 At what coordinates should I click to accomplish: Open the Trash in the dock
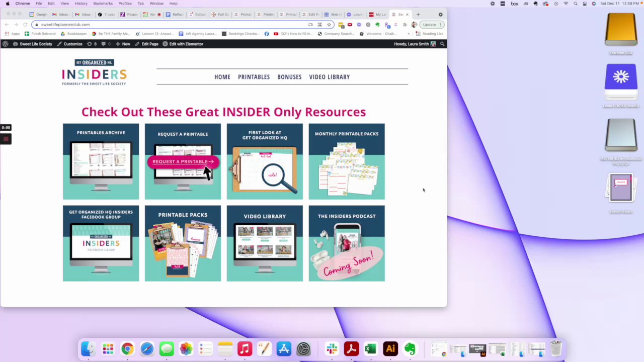556,348
